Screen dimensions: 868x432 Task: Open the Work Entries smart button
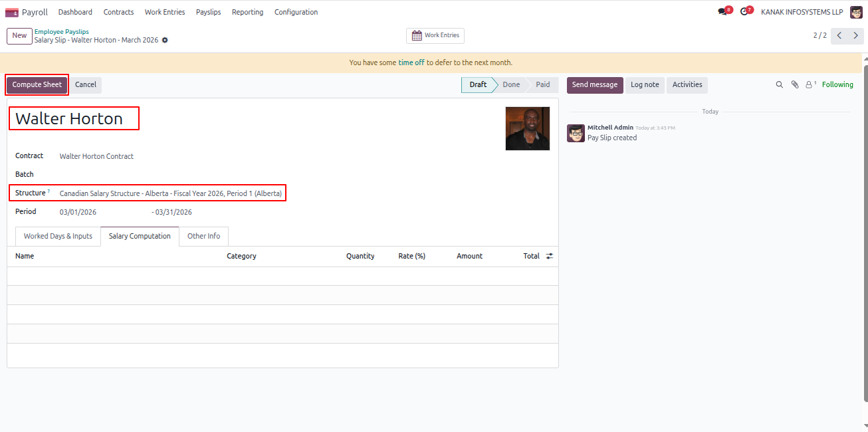(x=435, y=36)
